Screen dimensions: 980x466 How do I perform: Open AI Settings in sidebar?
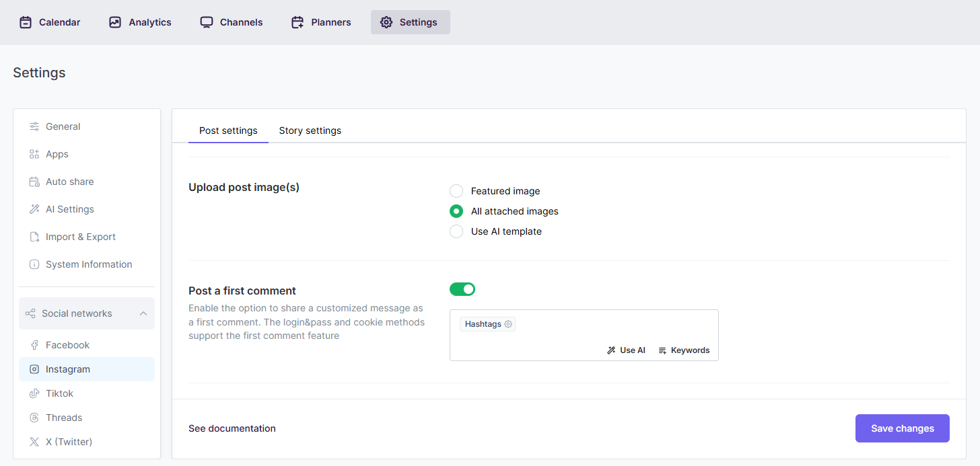click(87, 209)
